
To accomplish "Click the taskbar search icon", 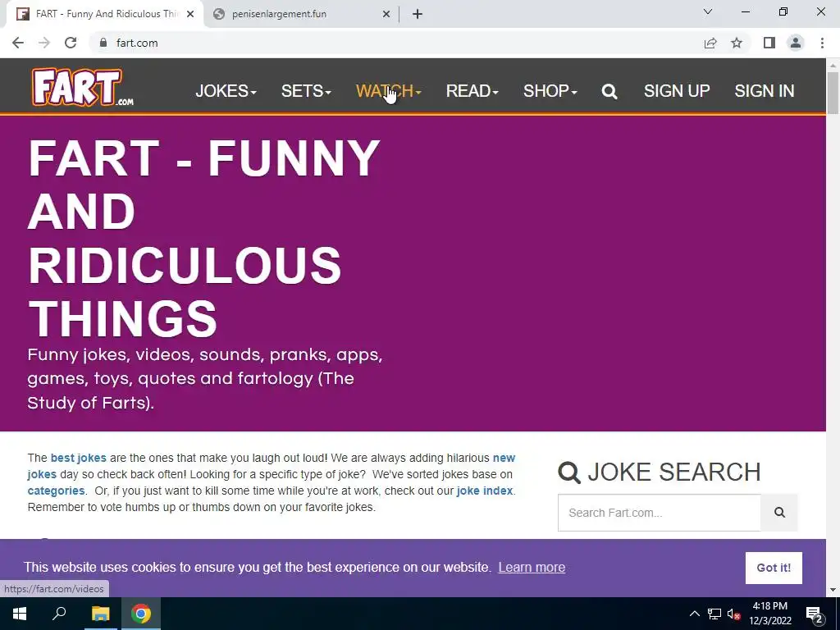I will coord(59,614).
